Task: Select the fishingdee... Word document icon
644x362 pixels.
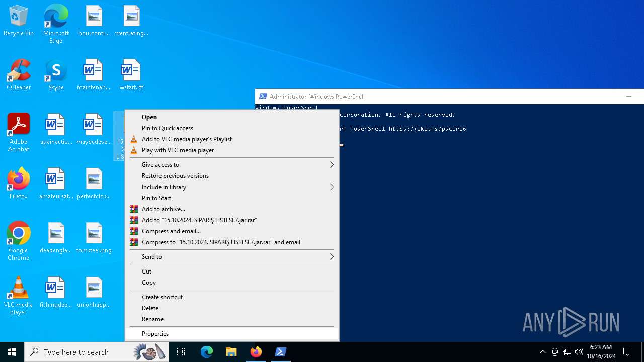Action: pyautogui.click(x=56, y=292)
